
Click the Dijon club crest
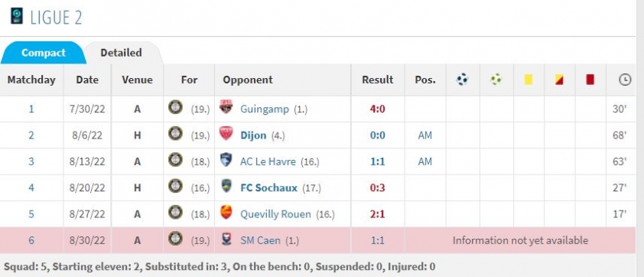[x=226, y=134]
